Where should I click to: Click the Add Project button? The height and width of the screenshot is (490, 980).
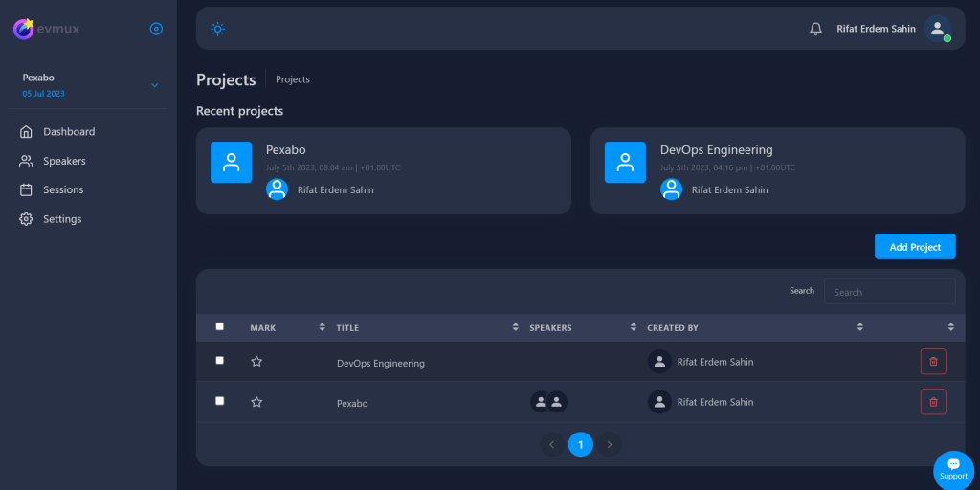click(915, 246)
